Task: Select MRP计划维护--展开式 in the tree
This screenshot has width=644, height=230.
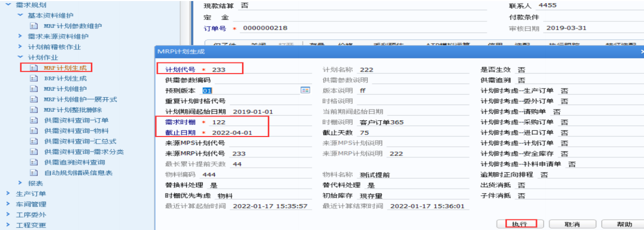Action: (x=80, y=99)
